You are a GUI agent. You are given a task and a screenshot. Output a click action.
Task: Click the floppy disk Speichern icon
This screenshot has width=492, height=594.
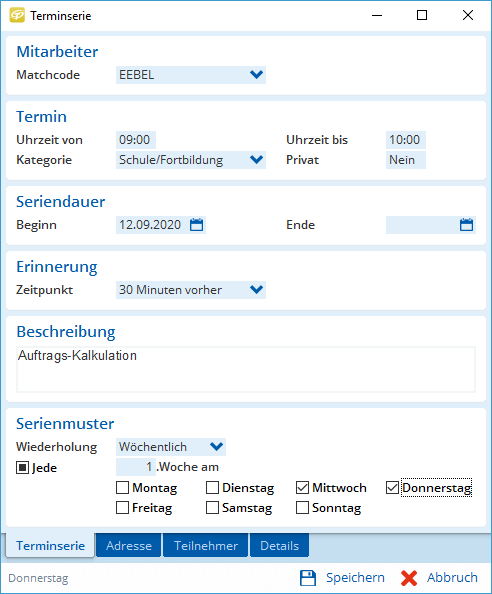(308, 578)
